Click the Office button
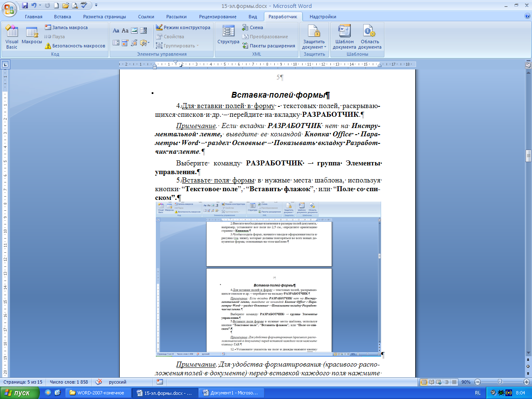This screenshot has width=532, height=399. pos(9,9)
